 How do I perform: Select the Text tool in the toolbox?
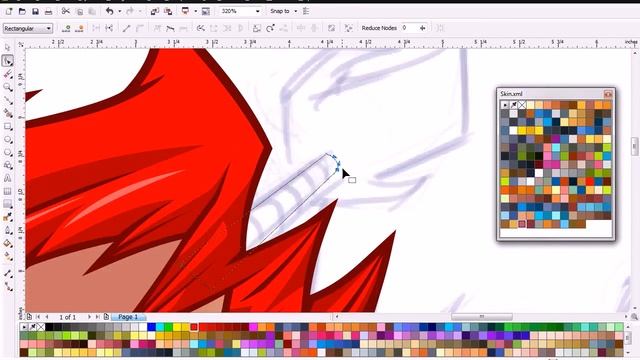7,178
